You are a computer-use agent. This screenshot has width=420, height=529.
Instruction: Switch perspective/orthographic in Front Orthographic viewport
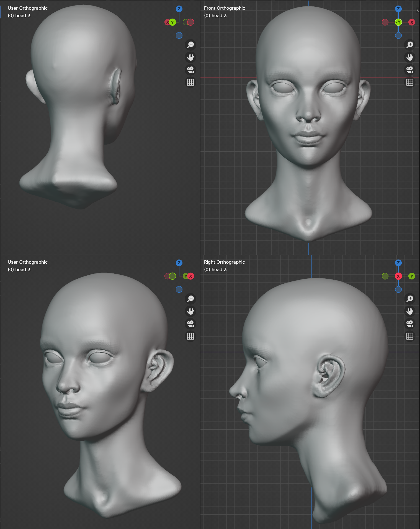coord(410,82)
